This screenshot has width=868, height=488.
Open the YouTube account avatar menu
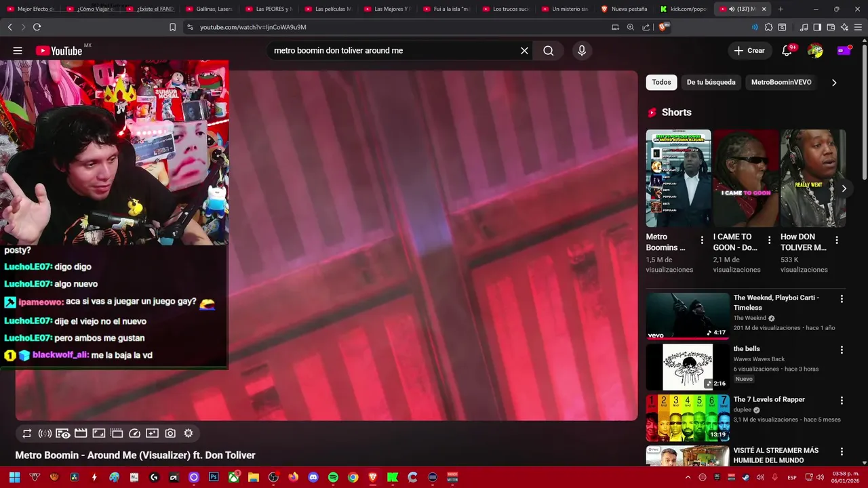pos(815,51)
